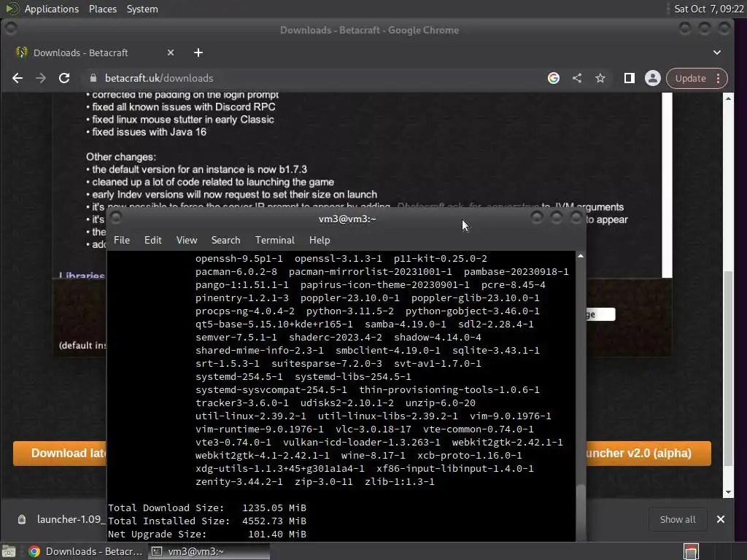Expand the Chrome tab search chevron
Image resolution: width=747 pixels, height=560 pixels.
(717, 52)
